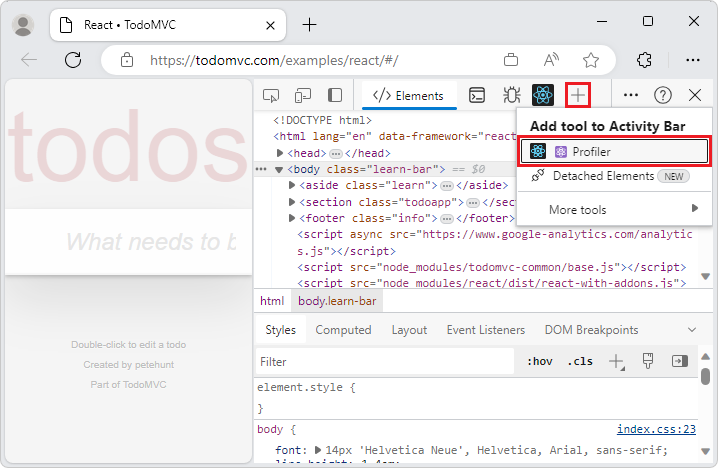This screenshot has width=718, height=468.
Task: Toggle computed styles sidebar icon
Action: [680, 361]
